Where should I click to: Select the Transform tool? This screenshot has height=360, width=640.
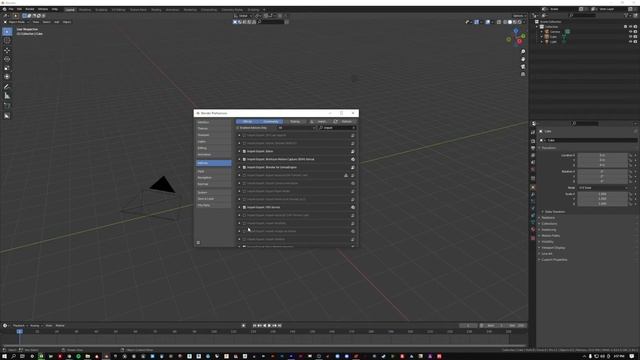tap(7, 77)
